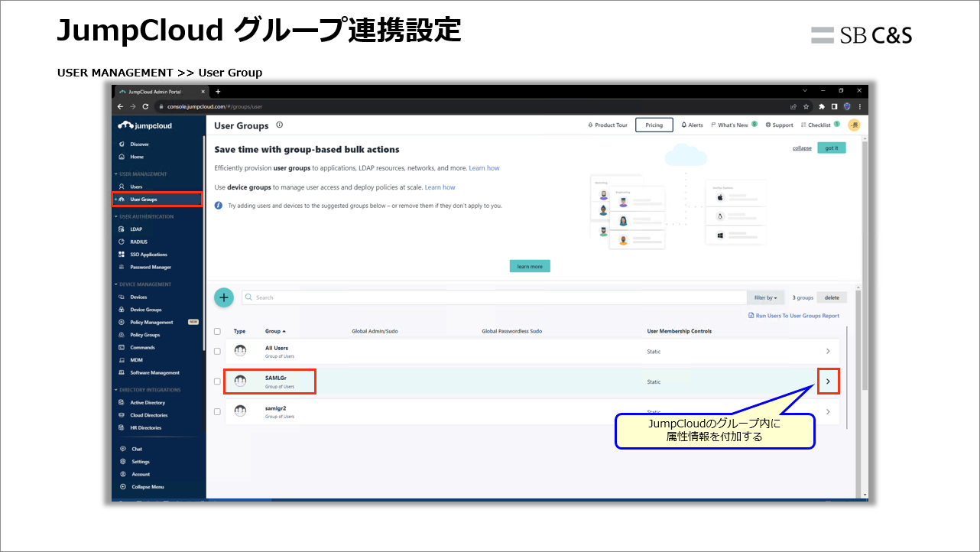The image size is (980, 552).
Task: Open Software Management in sidebar
Action: coord(154,372)
